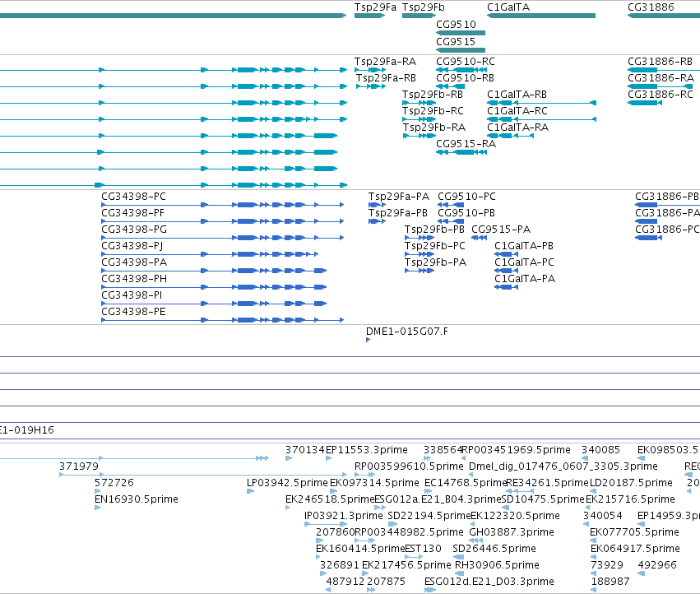This screenshot has height=594, width=700.
Task: Click 492966 EST label
Action: pyautogui.click(x=657, y=565)
